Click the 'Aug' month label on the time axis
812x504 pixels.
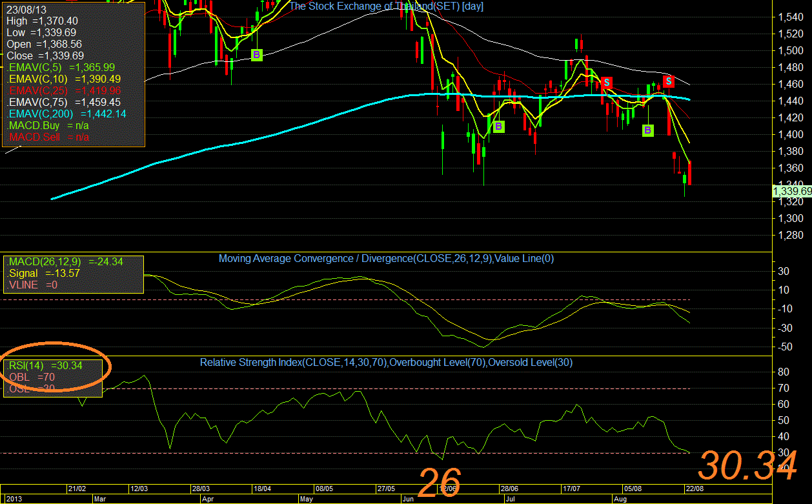[x=620, y=499]
